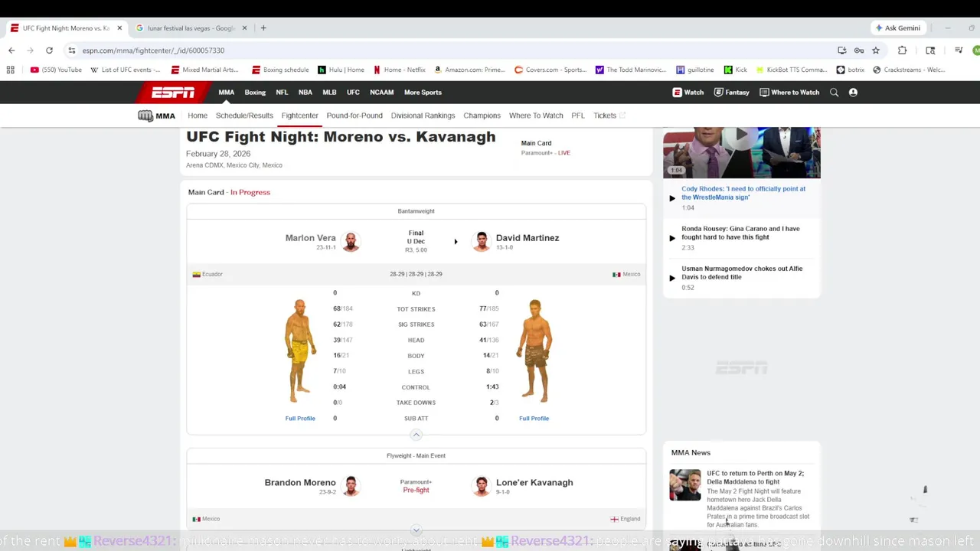
Task: Open the Hulu Home bookmark
Action: tap(341, 70)
